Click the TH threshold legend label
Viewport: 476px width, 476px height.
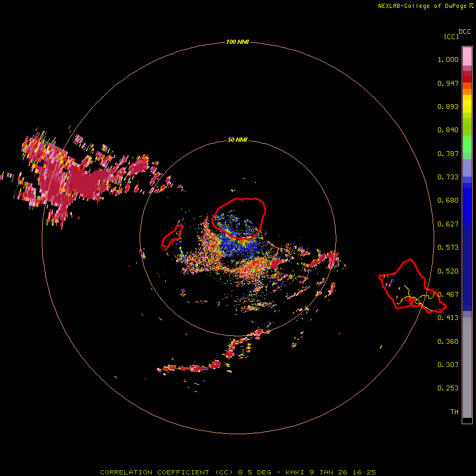pos(454,412)
